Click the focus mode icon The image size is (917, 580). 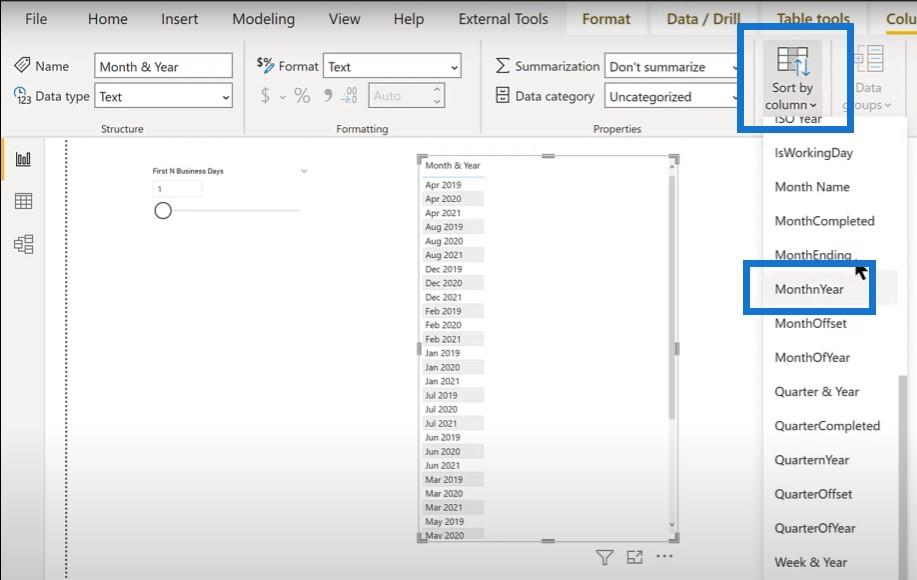coord(635,557)
